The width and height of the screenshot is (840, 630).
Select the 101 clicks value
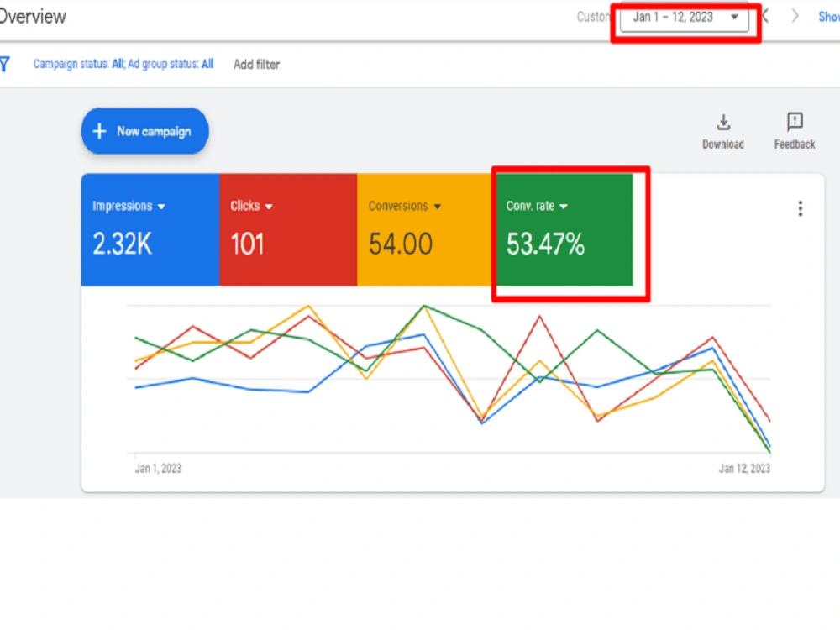click(x=248, y=244)
